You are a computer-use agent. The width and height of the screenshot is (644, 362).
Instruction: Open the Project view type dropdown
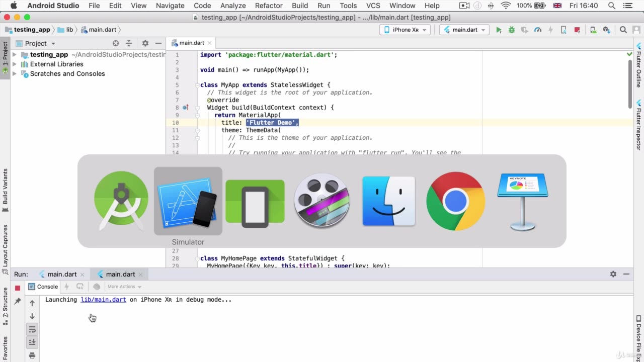click(x=36, y=43)
